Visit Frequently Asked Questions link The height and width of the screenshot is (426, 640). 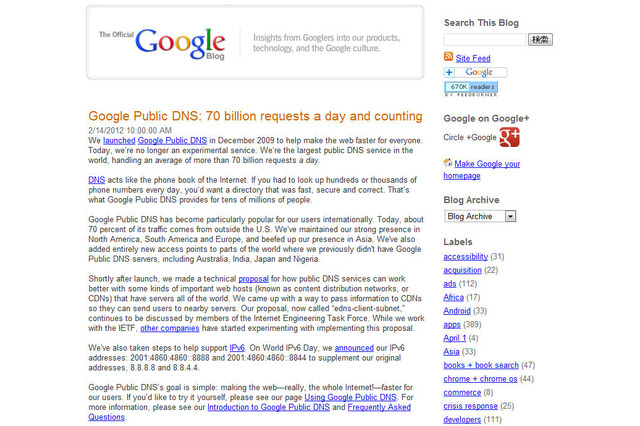coord(379,407)
